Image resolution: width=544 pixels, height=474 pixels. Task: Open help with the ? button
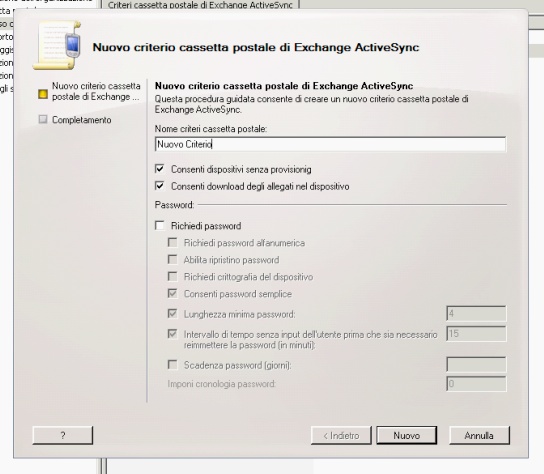(63, 435)
